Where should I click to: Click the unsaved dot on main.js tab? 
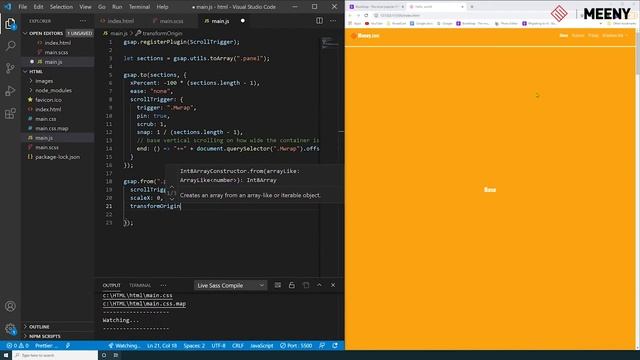coord(242,21)
